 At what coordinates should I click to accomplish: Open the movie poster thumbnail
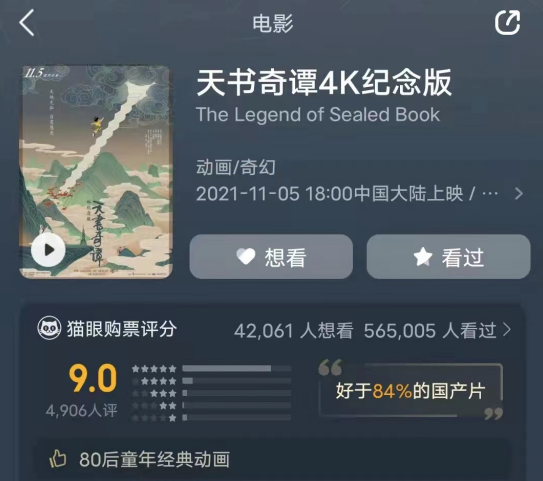tap(96, 172)
